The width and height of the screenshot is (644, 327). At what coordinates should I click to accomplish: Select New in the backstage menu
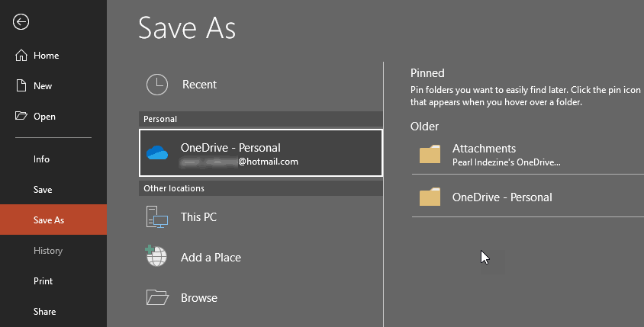(x=53, y=85)
